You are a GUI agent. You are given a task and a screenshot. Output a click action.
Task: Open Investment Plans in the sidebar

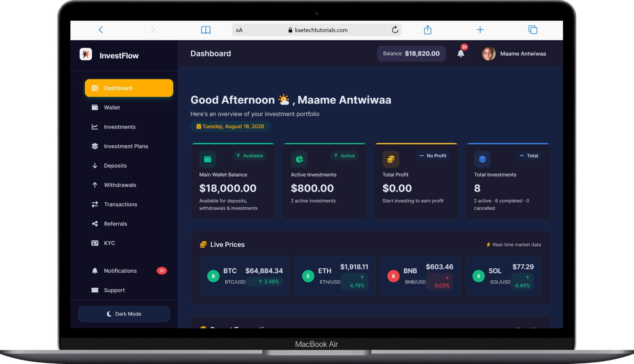(129, 146)
